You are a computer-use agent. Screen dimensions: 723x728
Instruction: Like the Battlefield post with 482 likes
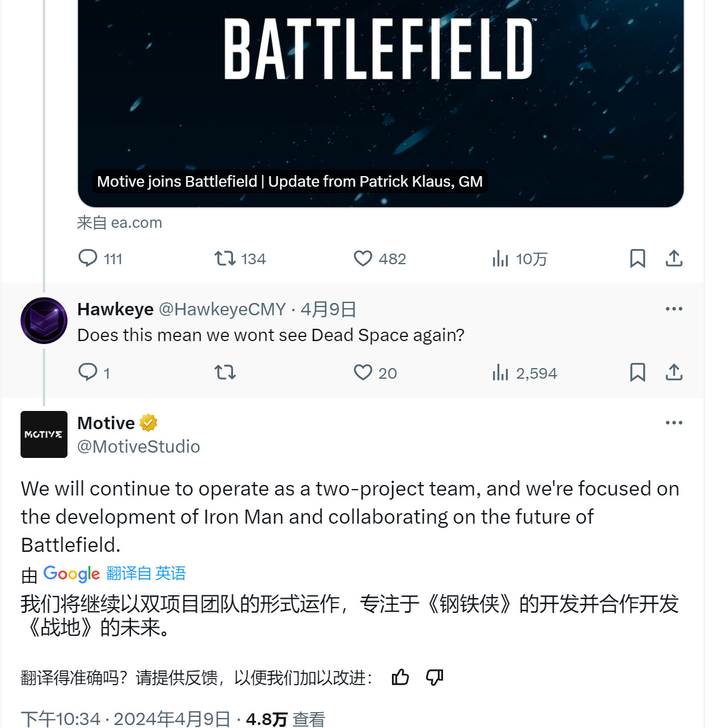(x=363, y=258)
